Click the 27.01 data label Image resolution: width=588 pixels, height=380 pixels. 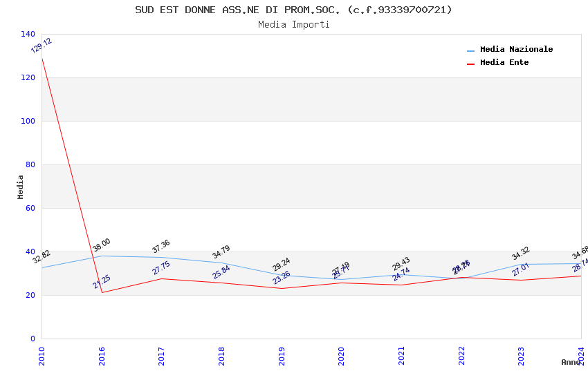[x=521, y=269]
